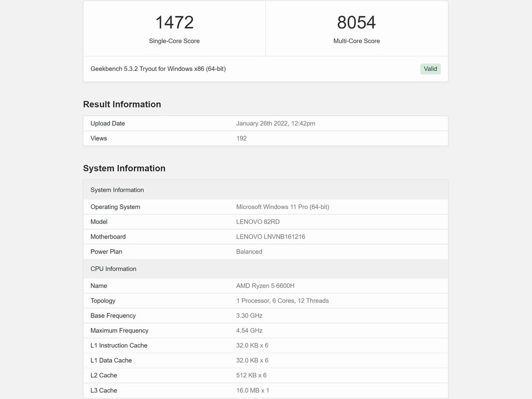Select the Geekbench 5.3.2 Tryout version text

tap(158, 69)
